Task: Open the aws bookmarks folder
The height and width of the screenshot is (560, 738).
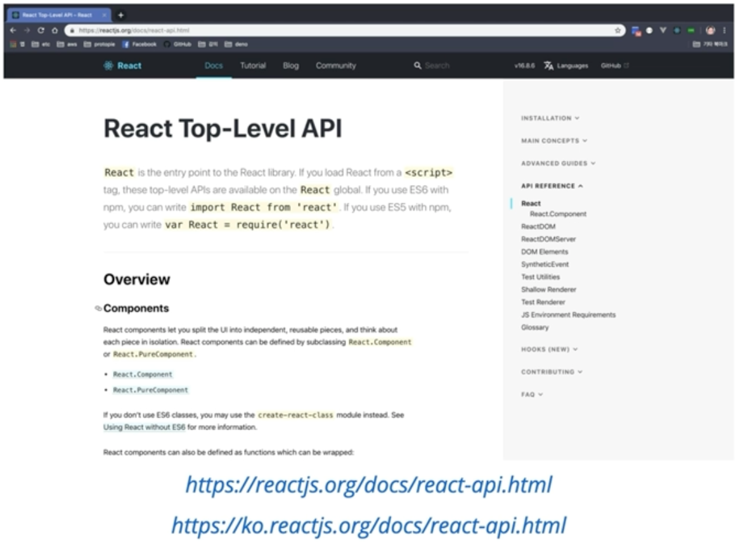Action: (x=67, y=44)
